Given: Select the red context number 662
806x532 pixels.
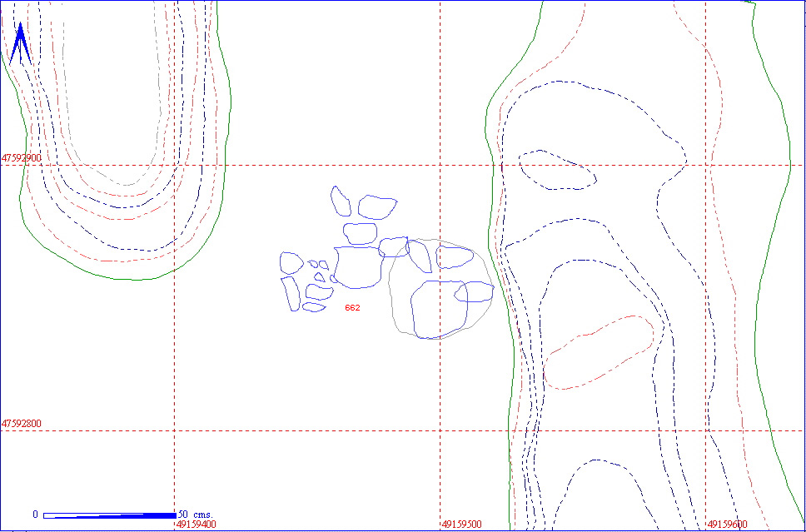Looking at the screenshot, I should tap(353, 308).
